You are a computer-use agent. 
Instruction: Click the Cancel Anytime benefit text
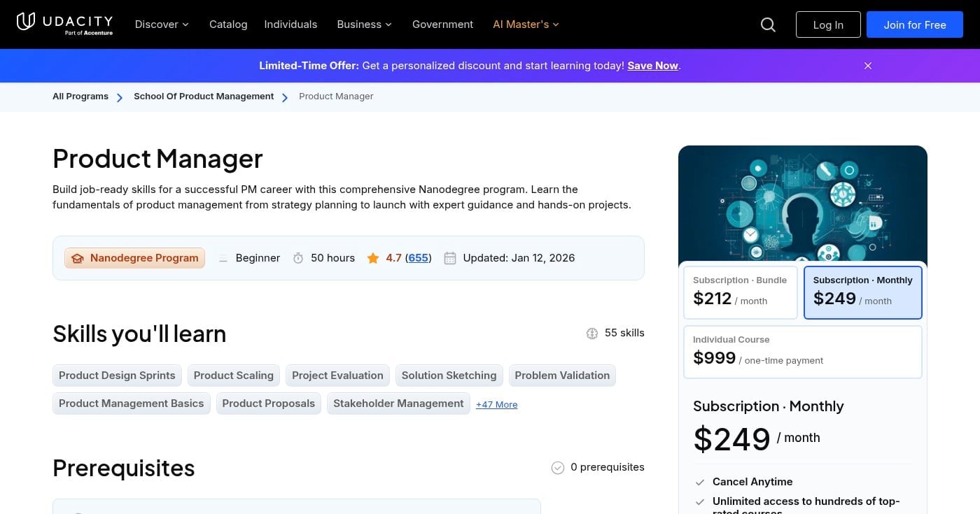coord(752,482)
